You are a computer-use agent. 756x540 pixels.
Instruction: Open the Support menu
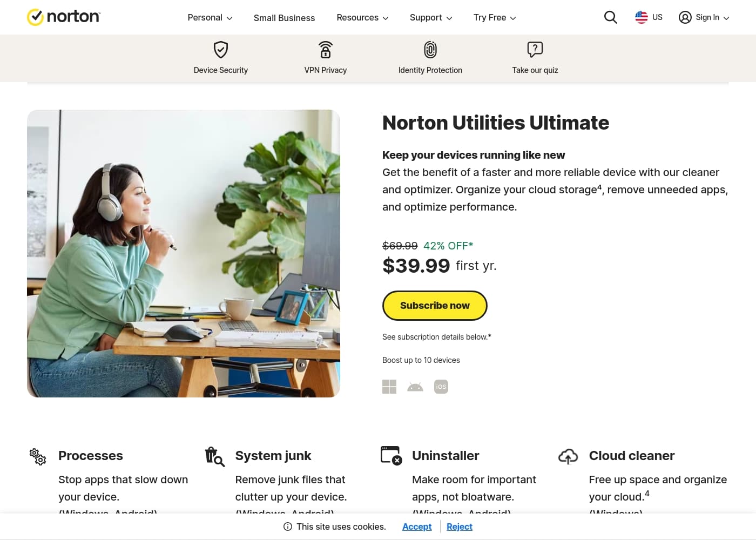pyautogui.click(x=430, y=17)
